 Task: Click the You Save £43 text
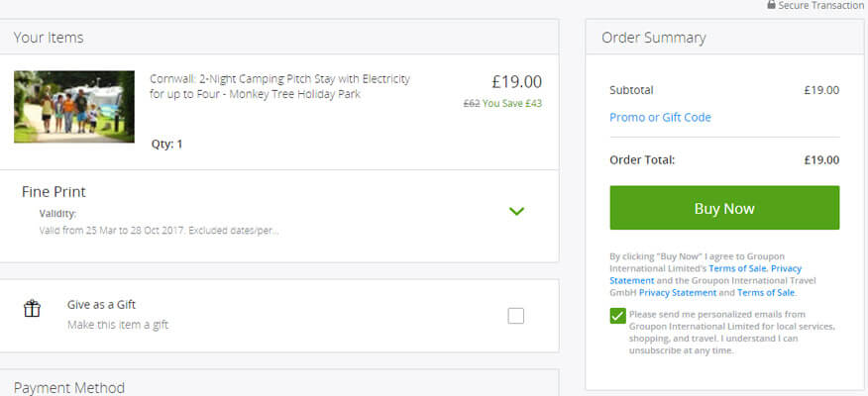coord(512,103)
